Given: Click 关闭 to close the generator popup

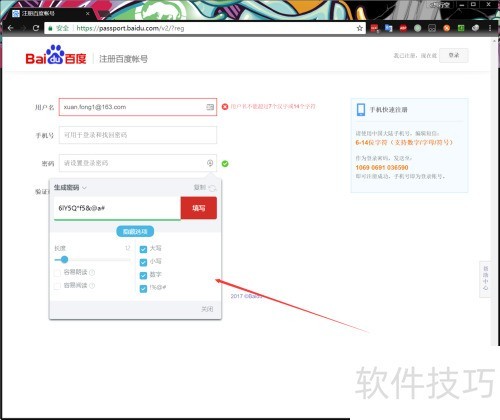Looking at the screenshot, I should [207, 309].
